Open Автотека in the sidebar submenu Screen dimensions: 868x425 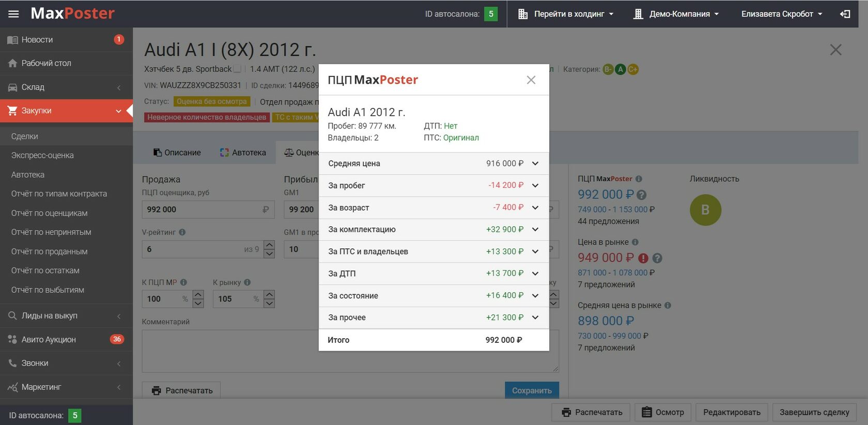[x=28, y=175]
